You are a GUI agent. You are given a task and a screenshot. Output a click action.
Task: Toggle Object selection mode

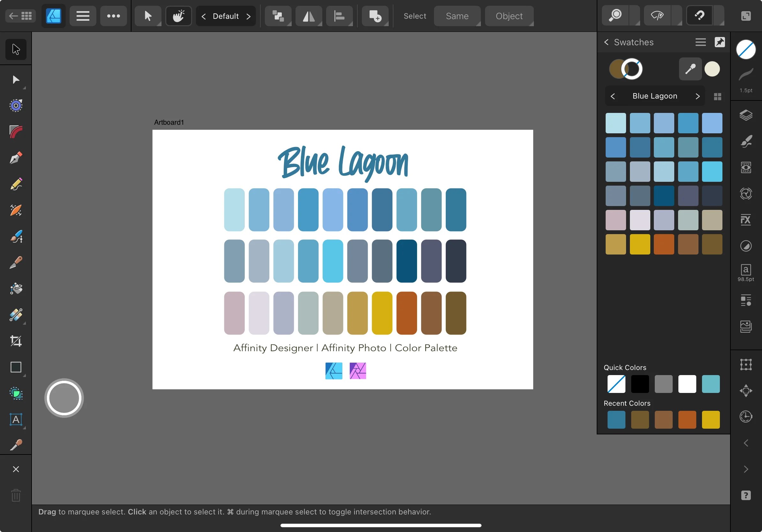(x=509, y=16)
